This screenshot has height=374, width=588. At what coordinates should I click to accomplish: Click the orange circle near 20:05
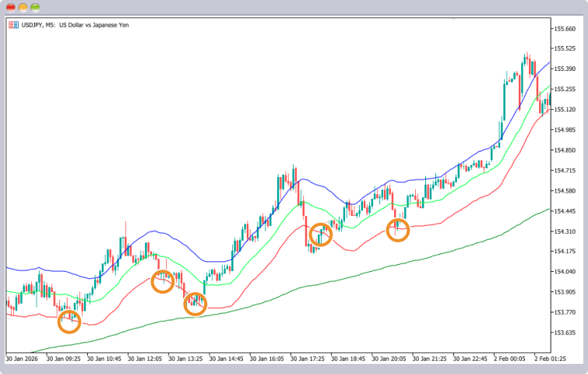tap(398, 230)
